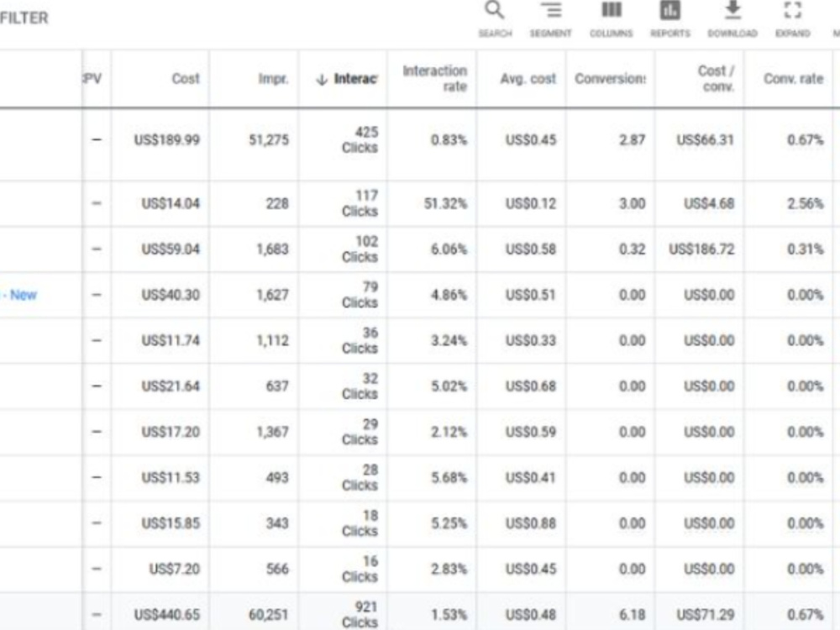Sort by Cost / conv. header
Screen dimensions: 840x630
[x=716, y=79]
